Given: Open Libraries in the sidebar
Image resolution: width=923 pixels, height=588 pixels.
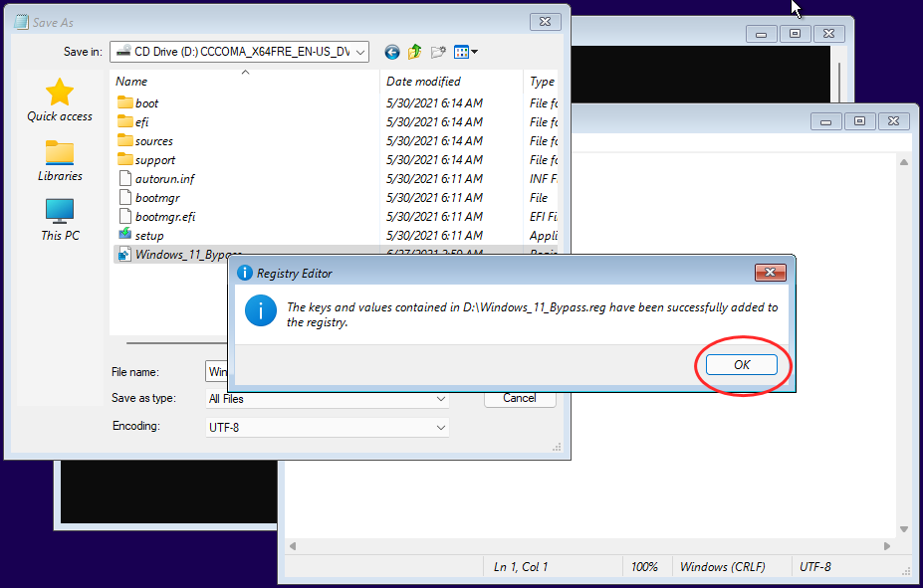Looking at the screenshot, I should [60, 160].
